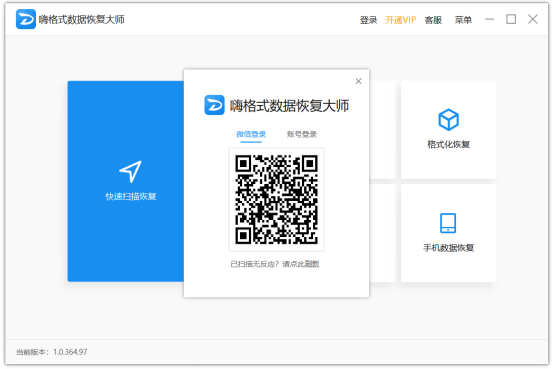554x369 pixels.
Task: Select 格式化恢复 label
Action: click(448, 144)
